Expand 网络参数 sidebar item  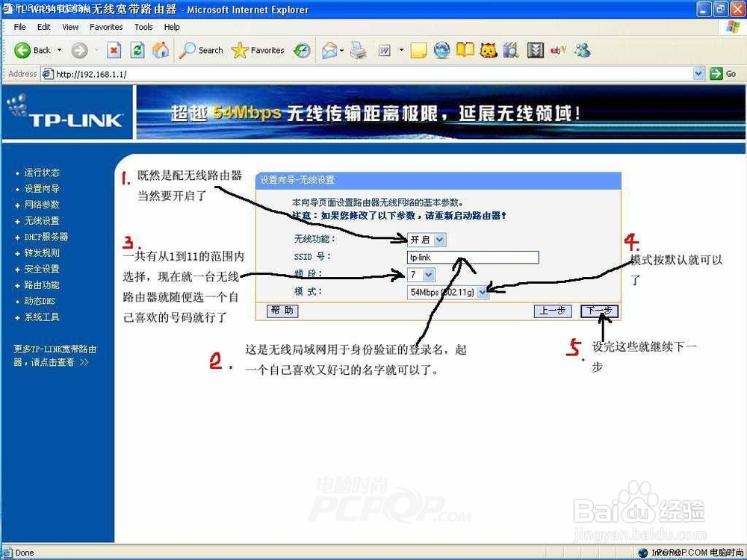(x=42, y=205)
